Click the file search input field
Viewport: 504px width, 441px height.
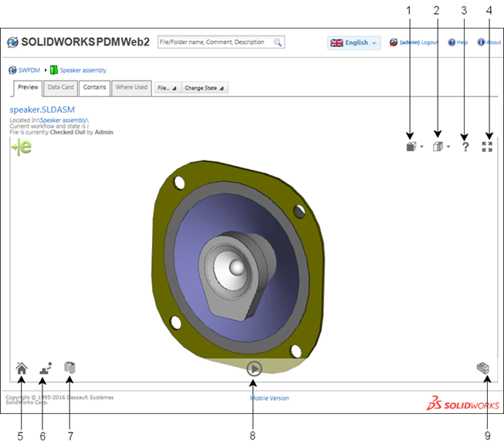[x=215, y=42]
